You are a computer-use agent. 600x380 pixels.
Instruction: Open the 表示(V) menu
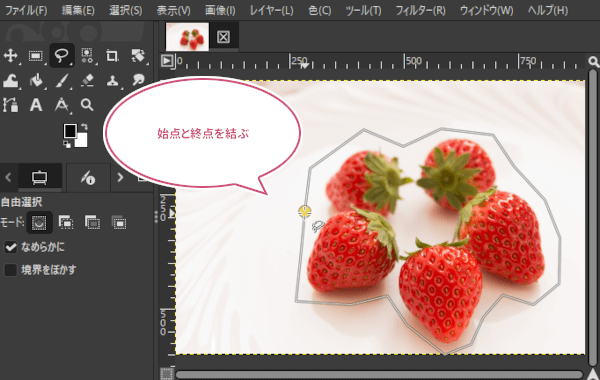(173, 10)
